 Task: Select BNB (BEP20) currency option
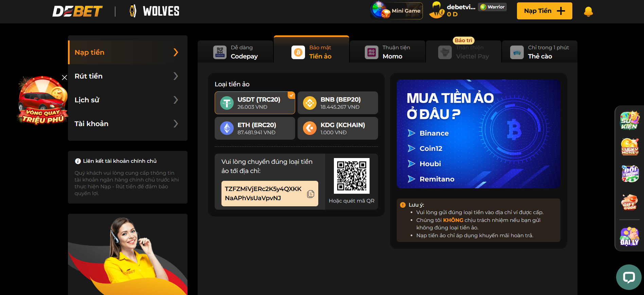pos(338,103)
